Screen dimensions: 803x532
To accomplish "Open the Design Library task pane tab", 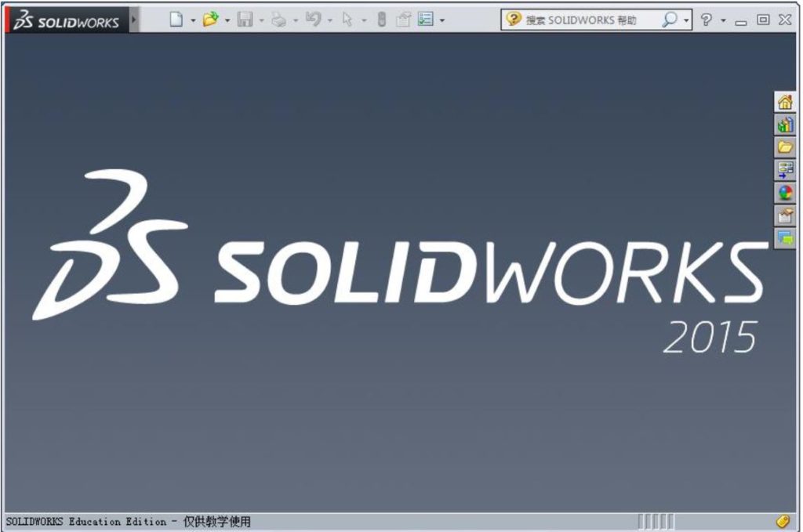I will tap(785, 125).
